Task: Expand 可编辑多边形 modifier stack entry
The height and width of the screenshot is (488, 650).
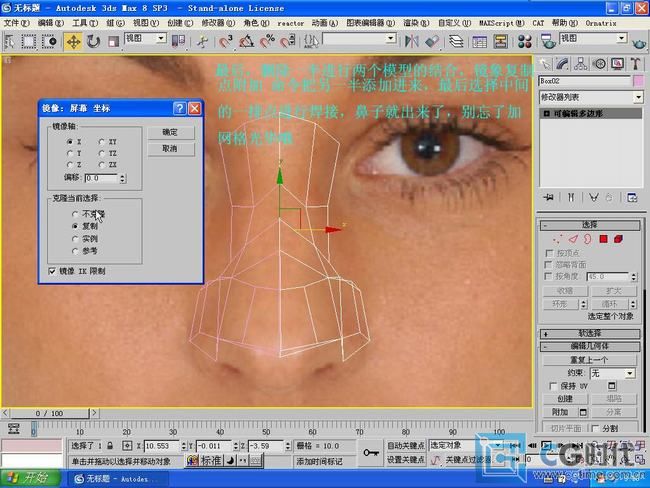Action: tap(546, 113)
